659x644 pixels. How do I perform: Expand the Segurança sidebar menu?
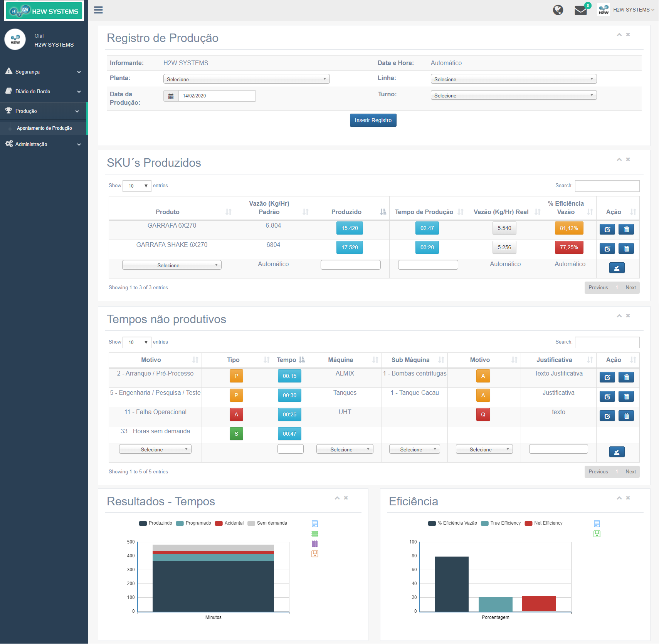click(44, 72)
